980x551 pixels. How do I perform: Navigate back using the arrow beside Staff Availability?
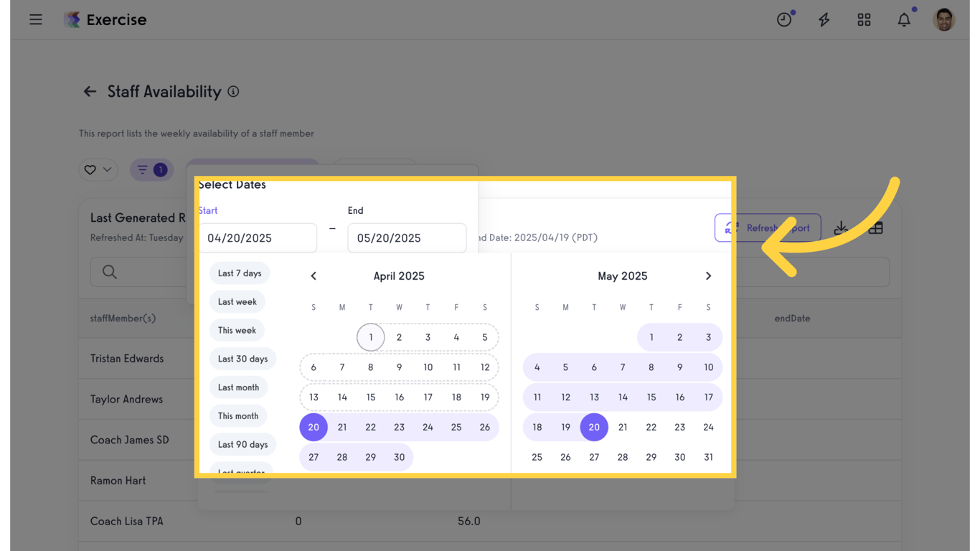89,91
